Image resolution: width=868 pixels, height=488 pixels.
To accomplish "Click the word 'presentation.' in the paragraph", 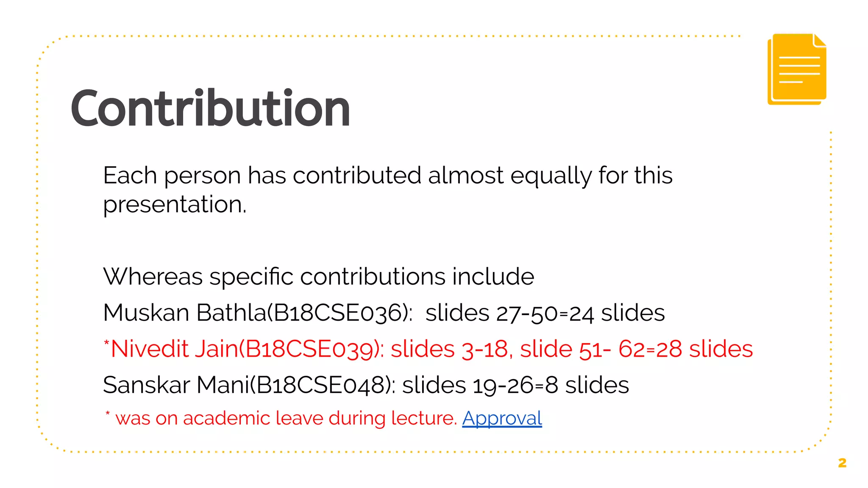I will [175, 205].
